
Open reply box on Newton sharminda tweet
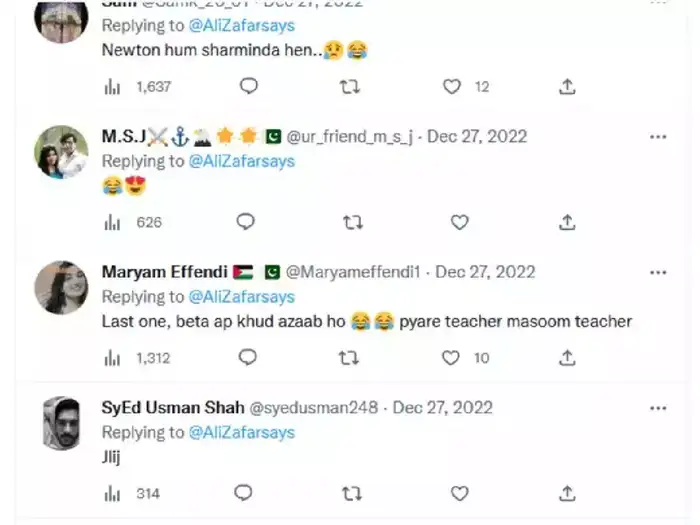click(249, 86)
